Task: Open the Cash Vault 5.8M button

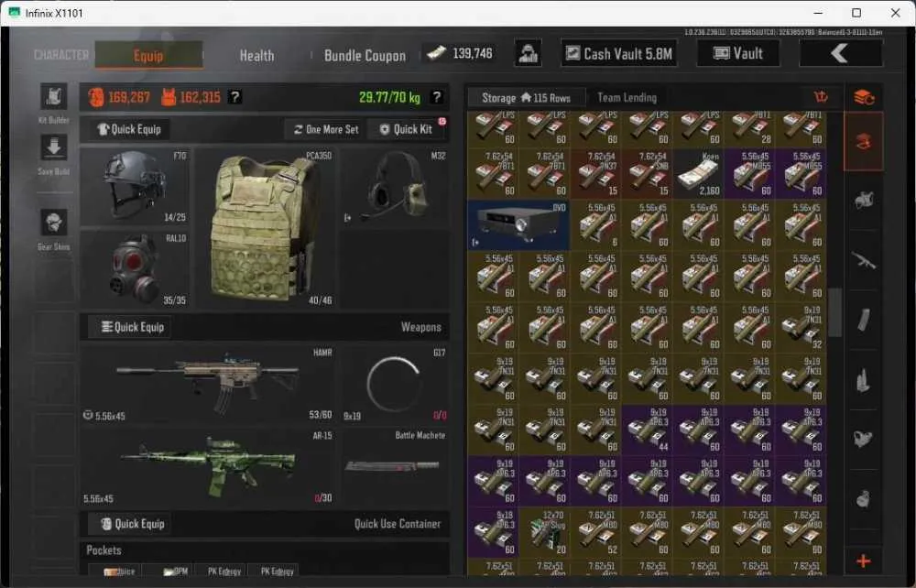Action: [x=619, y=54]
